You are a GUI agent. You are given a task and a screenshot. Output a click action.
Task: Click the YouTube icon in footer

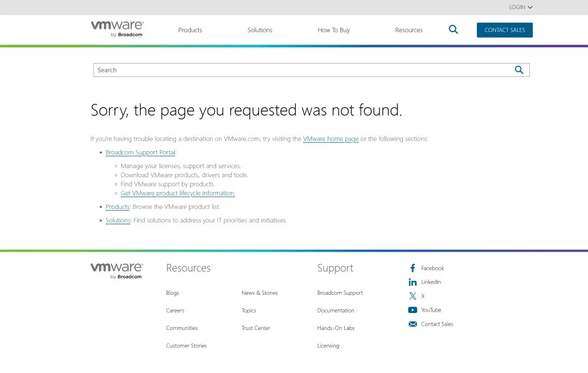(x=413, y=310)
